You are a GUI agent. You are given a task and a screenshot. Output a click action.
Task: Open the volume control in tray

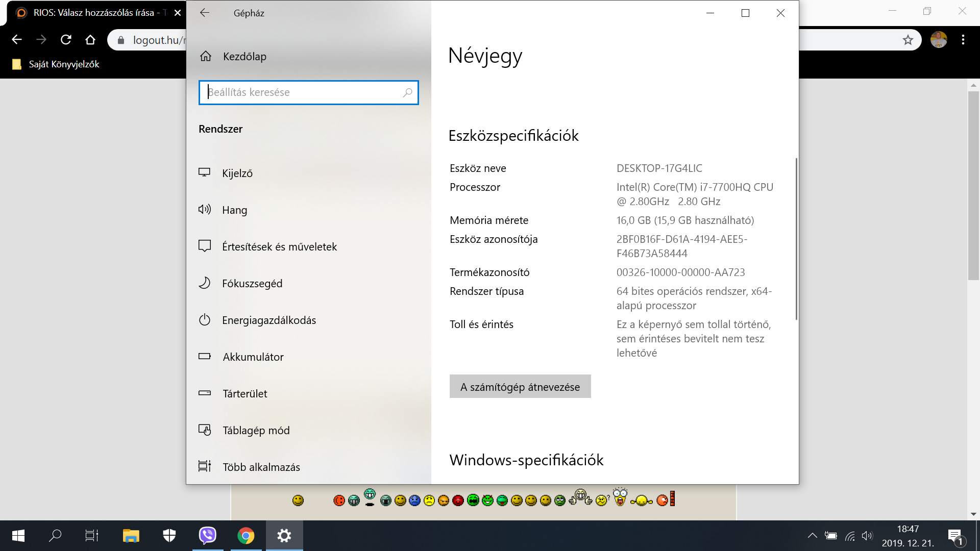tap(867, 536)
